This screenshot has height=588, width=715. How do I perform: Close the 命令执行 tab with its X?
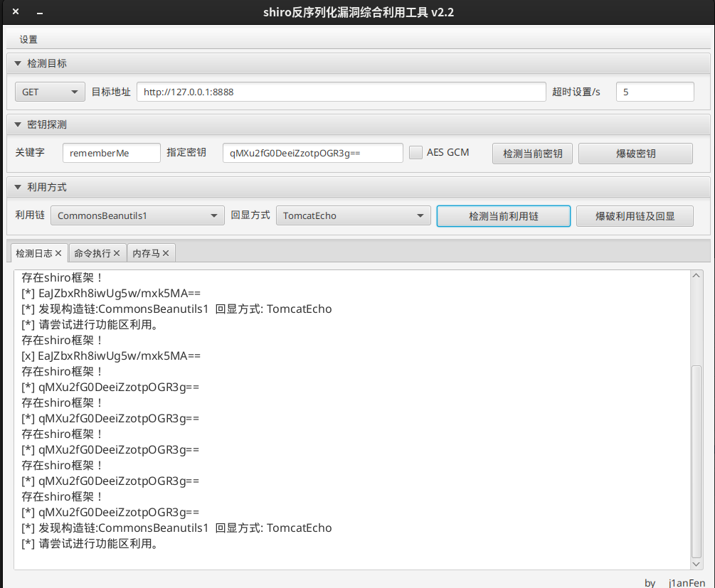pyautogui.click(x=117, y=253)
